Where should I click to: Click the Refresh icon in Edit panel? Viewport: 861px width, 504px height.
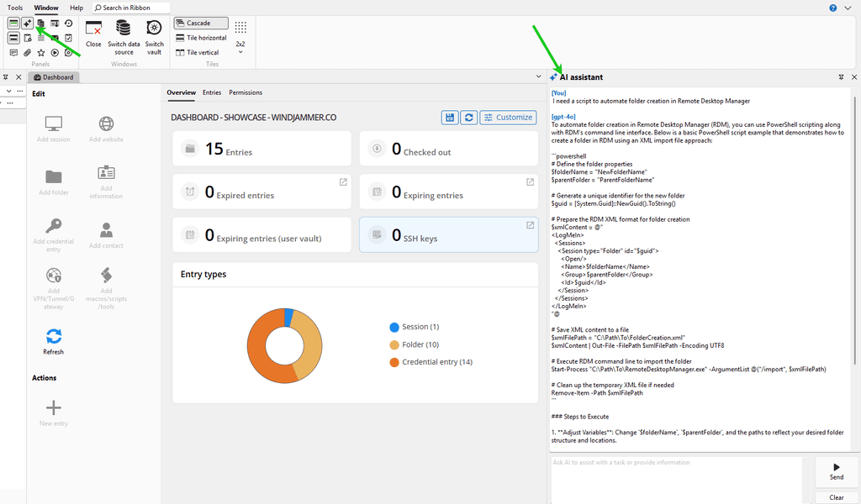tap(54, 337)
